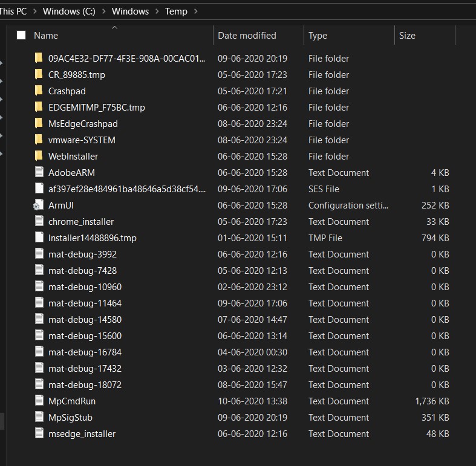Expand chevron following Windows breadcrumb
476x466 pixels.
click(x=157, y=11)
